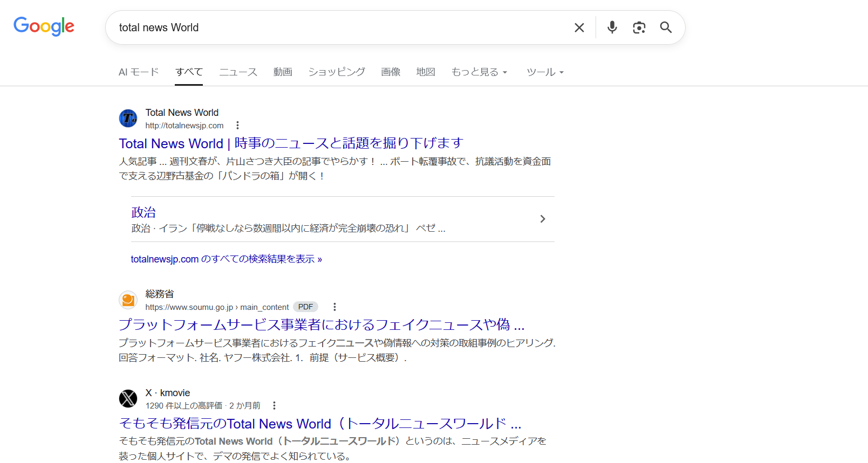The image size is (868, 463).
Task: Clear the search box with X icon
Action: 579,27
